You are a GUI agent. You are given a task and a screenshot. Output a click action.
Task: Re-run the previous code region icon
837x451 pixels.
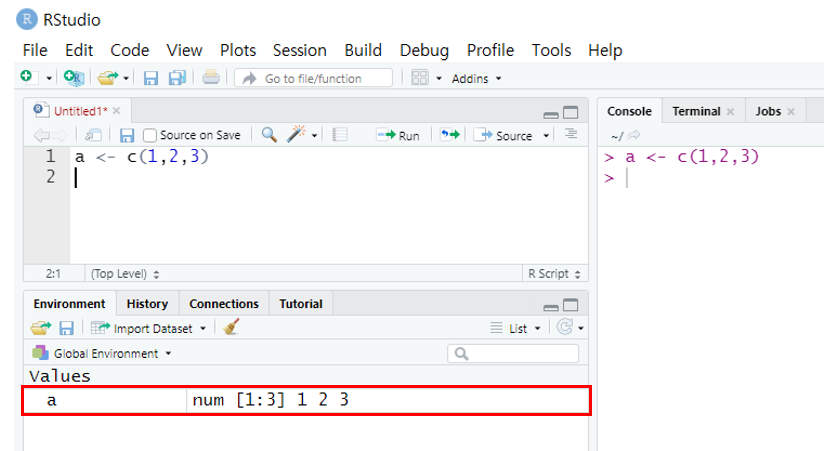click(x=450, y=134)
